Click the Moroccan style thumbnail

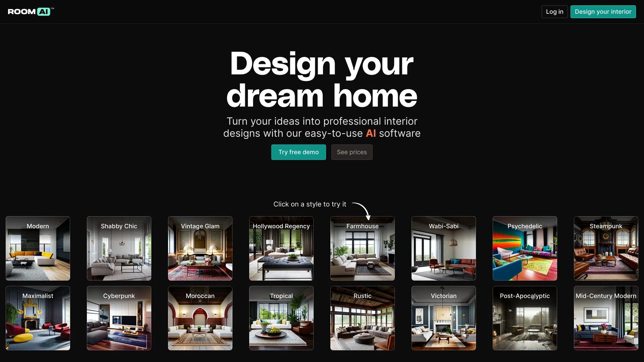point(200,318)
